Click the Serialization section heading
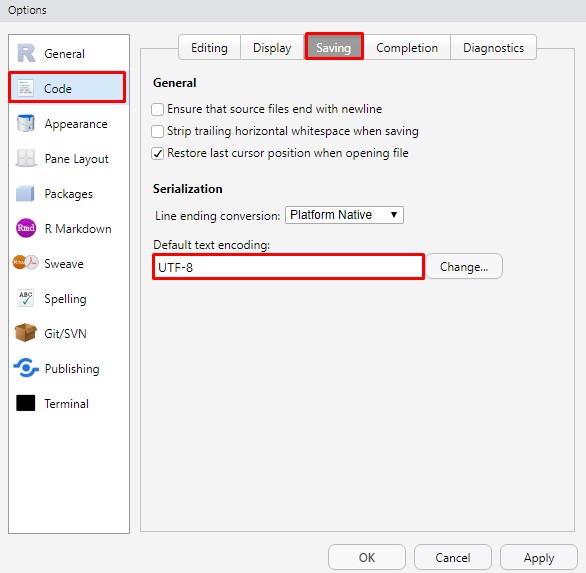Image resolution: width=586 pixels, height=573 pixels. click(x=188, y=189)
